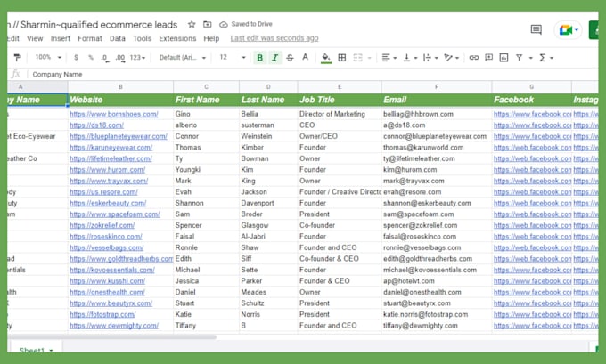
Task: Open the Filter views dropdown arrow
Action: [x=531, y=58]
